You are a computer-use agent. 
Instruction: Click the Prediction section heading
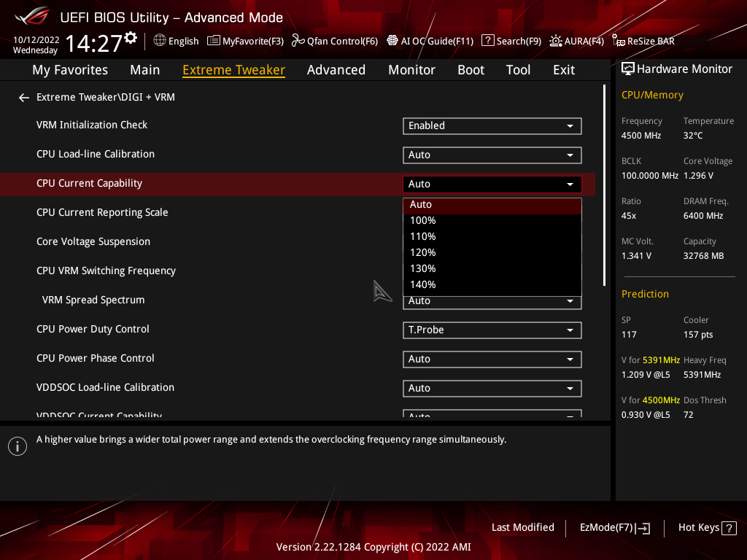coord(645,295)
